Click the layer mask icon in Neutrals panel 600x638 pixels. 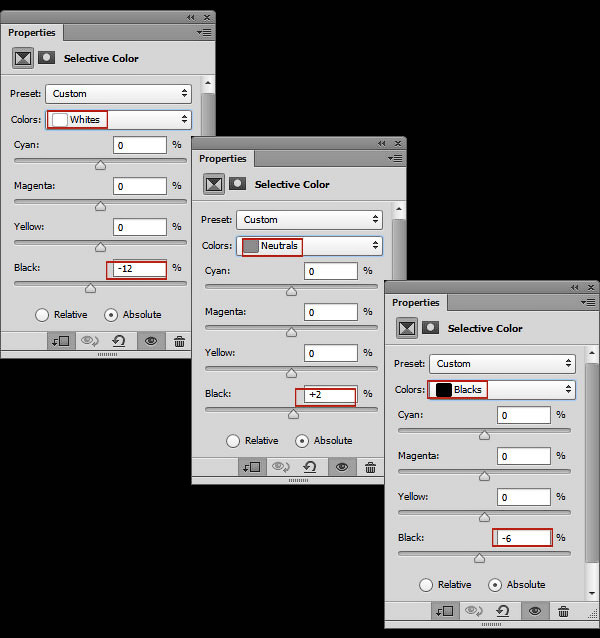[237, 184]
